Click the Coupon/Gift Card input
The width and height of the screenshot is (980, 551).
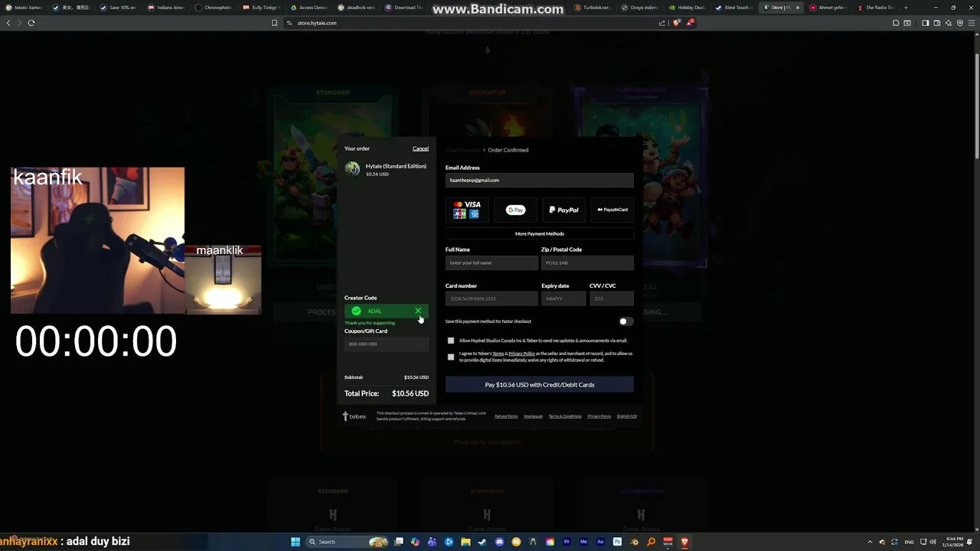(387, 344)
